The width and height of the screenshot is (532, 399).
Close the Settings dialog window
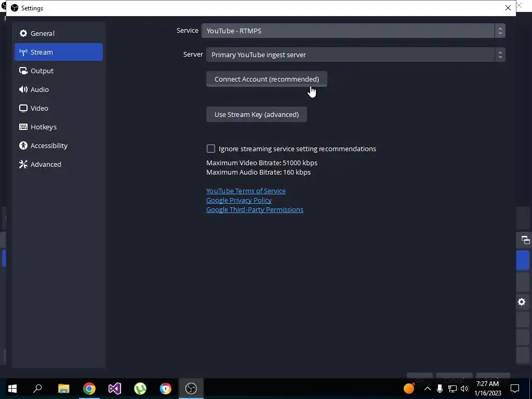click(508, 8)
